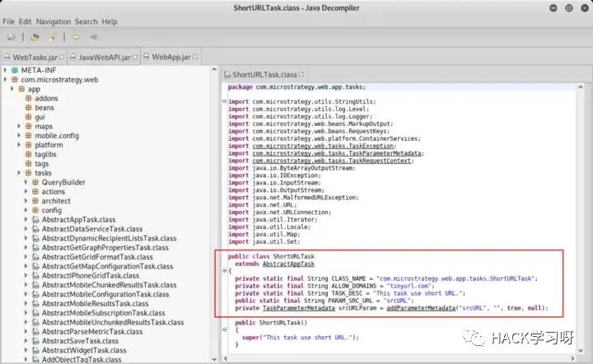This screenshot has height=364, width=593.
Task: Select AbstractGetGraphPropertiesTask.class in tree
Action: (105, 248)
